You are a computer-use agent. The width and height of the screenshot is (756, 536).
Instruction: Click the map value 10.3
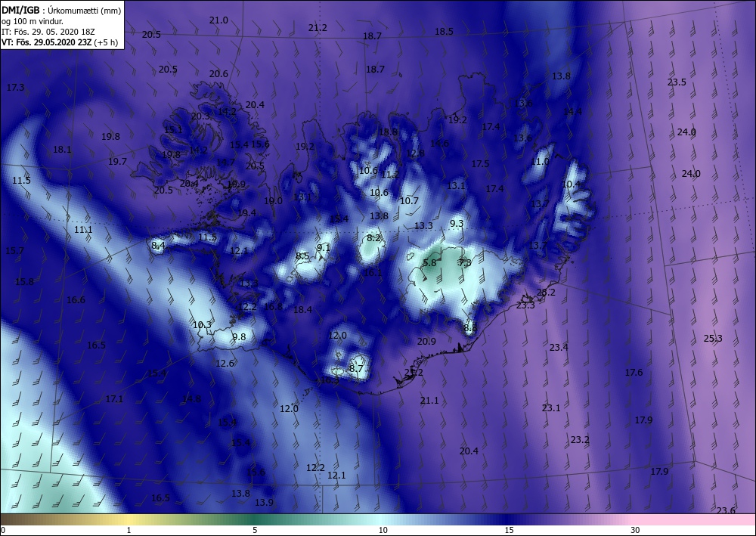[202, 325]
